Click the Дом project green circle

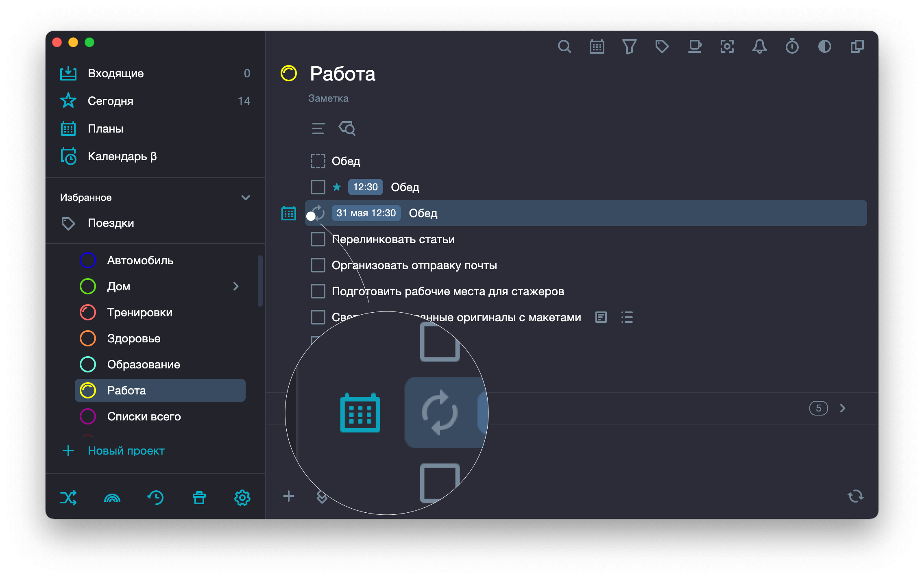coord(88,286)
